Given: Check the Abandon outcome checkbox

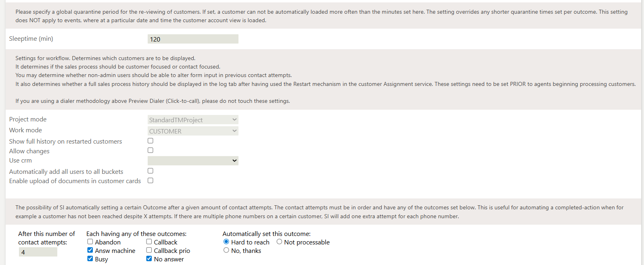Looking at the screenshot, I should 90,242.
